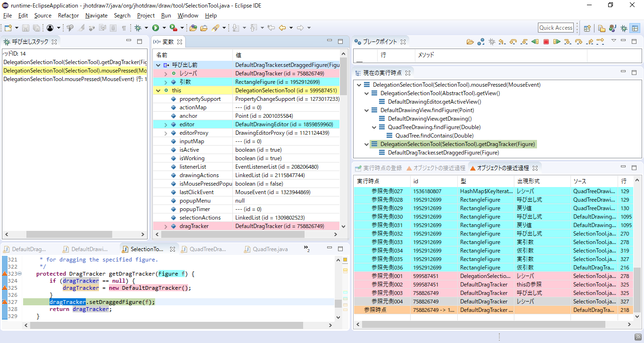
Task: Click green backward resume icon in ブレークポイント view
Action: 535,41
